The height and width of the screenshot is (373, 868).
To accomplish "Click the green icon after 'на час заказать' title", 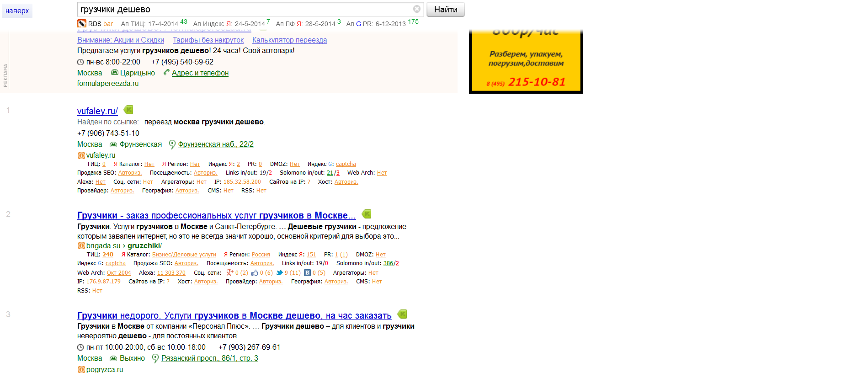I will [402, 314].
